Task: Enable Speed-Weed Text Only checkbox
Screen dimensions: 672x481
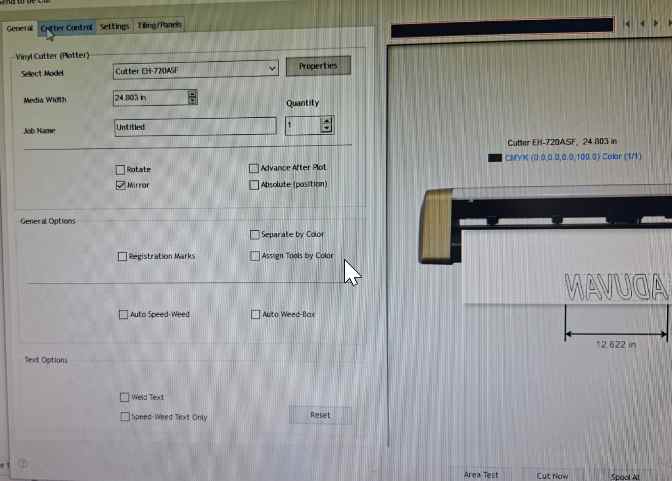Action: [125, 417]
